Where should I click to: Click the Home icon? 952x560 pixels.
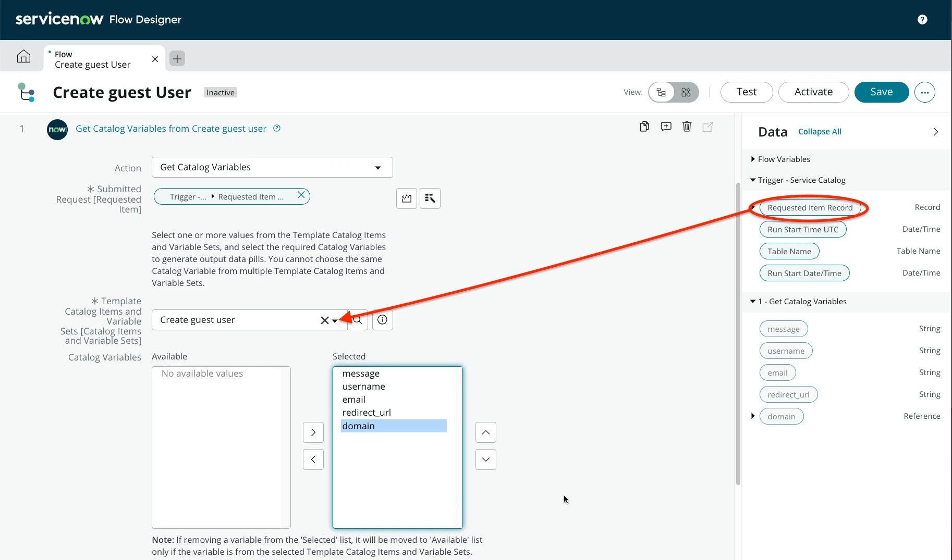(x=23, y=56)
